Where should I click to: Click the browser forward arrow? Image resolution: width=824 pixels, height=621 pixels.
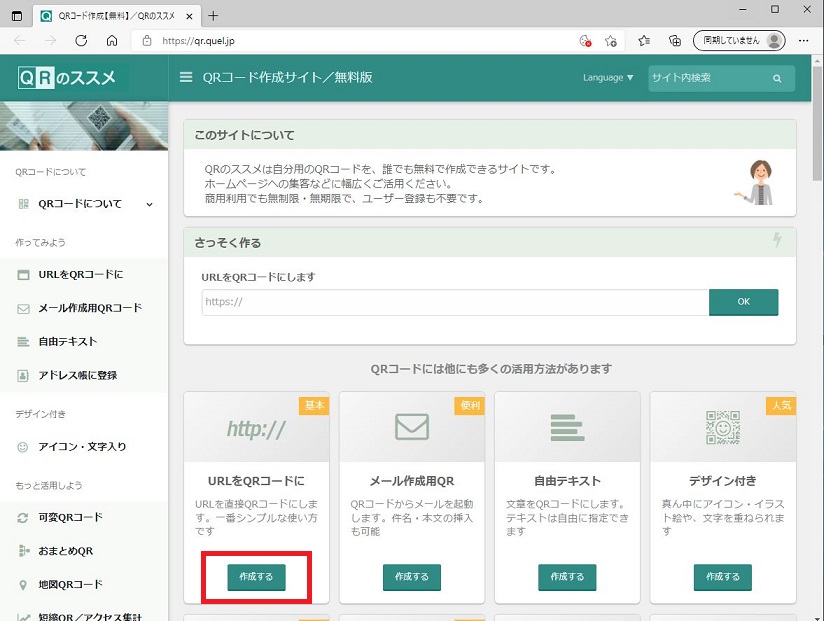coord(50,40)
